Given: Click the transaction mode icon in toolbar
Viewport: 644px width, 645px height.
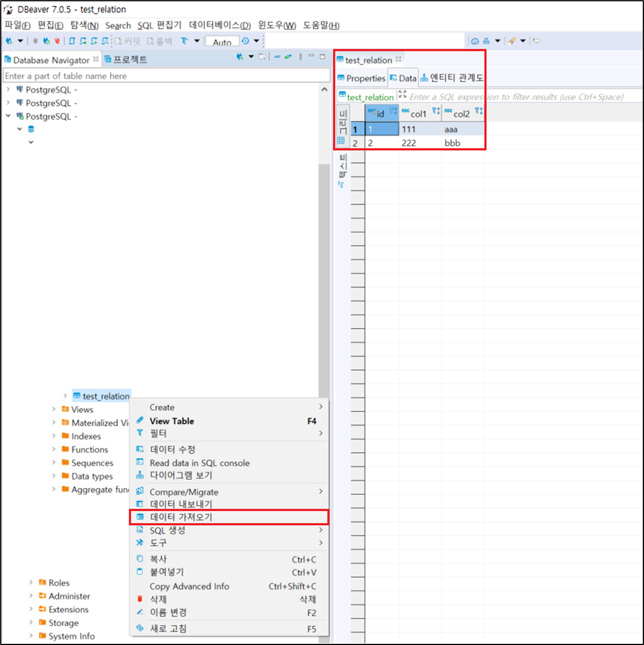Looking at the screenshot, I should click(x=184, y=41).
